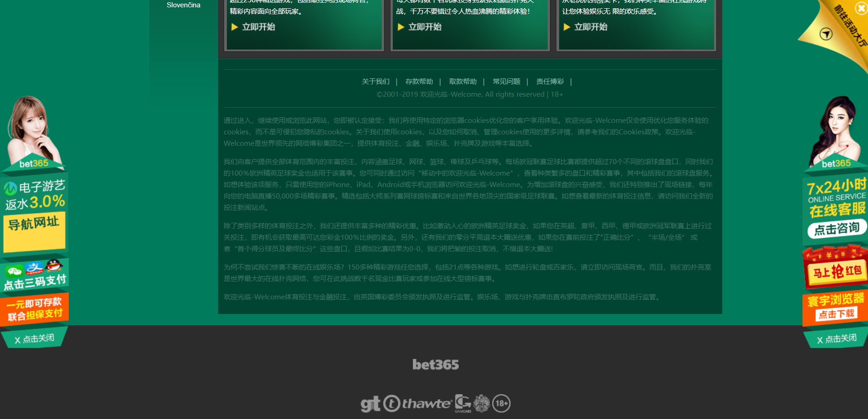868x419 pixels.
Task: Click the thawte security badge
Action: 418,403
